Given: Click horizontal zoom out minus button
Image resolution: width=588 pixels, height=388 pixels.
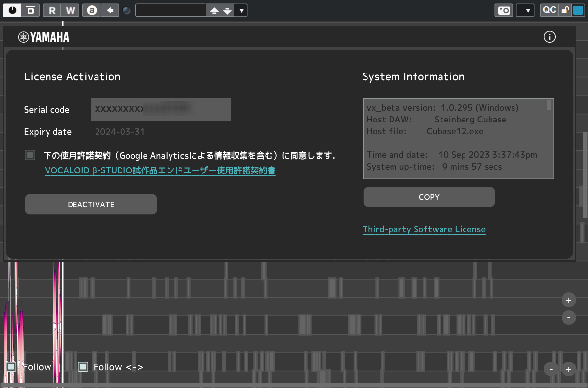Looking at the screenshot, I should click(x=551, y=369).
